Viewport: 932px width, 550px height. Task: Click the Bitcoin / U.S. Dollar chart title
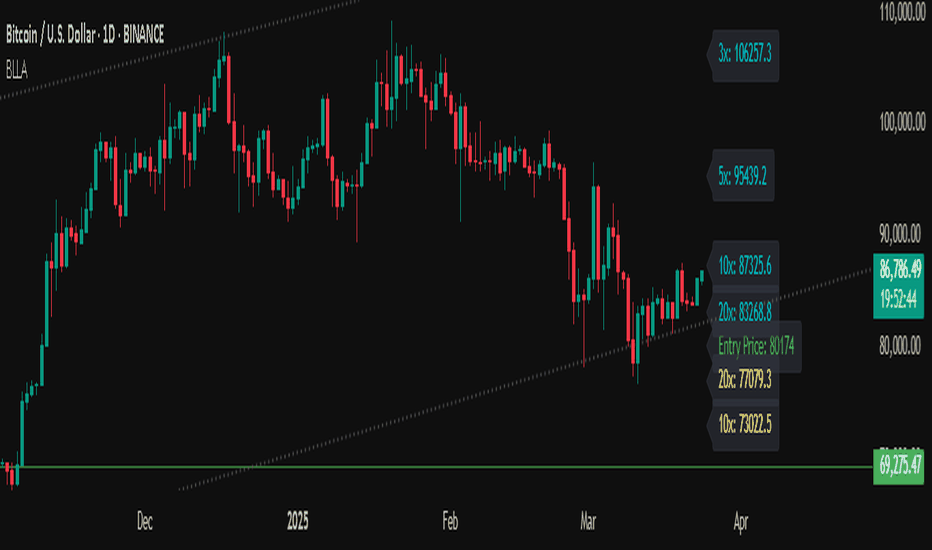tap(85, 35)
